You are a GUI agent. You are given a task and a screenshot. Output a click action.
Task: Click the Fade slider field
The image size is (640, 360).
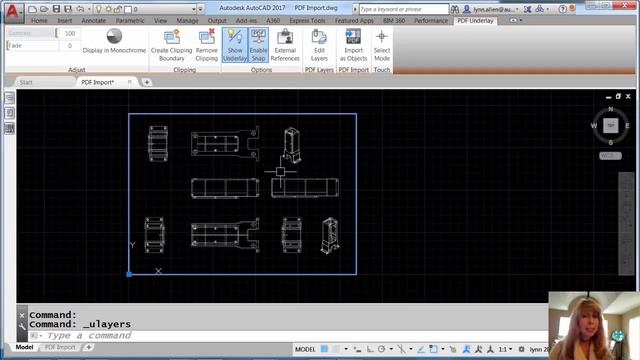[x=33, y=46]
